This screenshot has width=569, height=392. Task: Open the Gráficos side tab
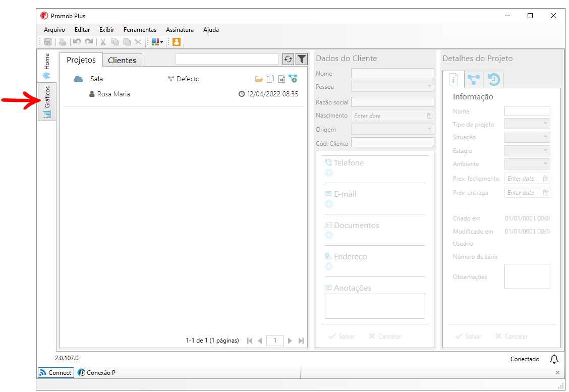coord(47,102)
